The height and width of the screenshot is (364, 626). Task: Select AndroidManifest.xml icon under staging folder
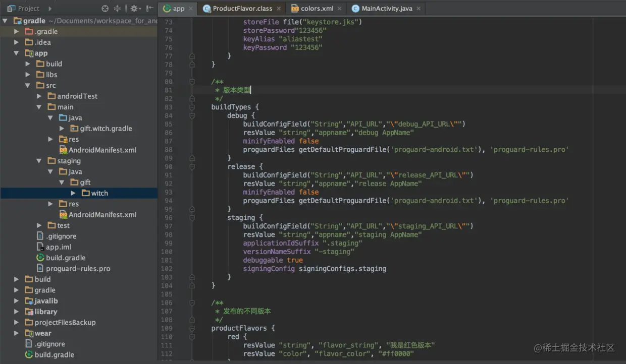[63, 214]
